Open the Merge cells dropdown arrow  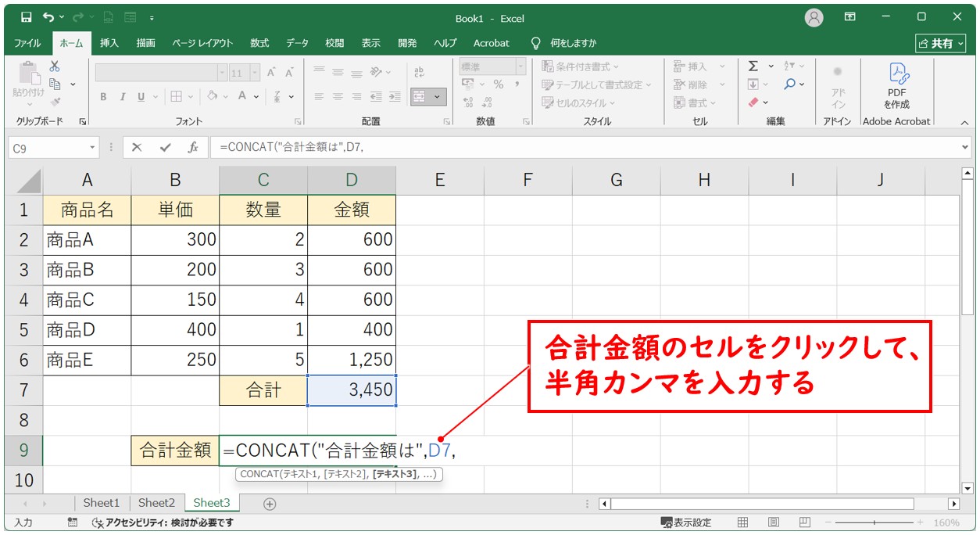(x=438, y=96)
